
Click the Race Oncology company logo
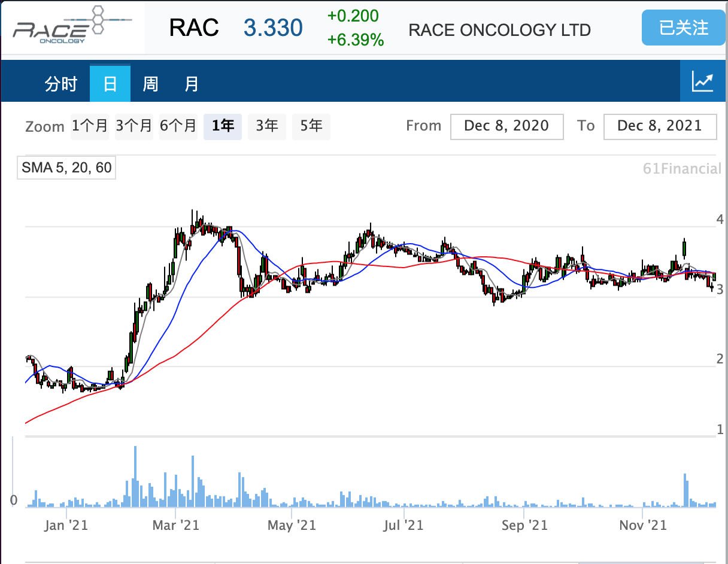coord(72,26)
